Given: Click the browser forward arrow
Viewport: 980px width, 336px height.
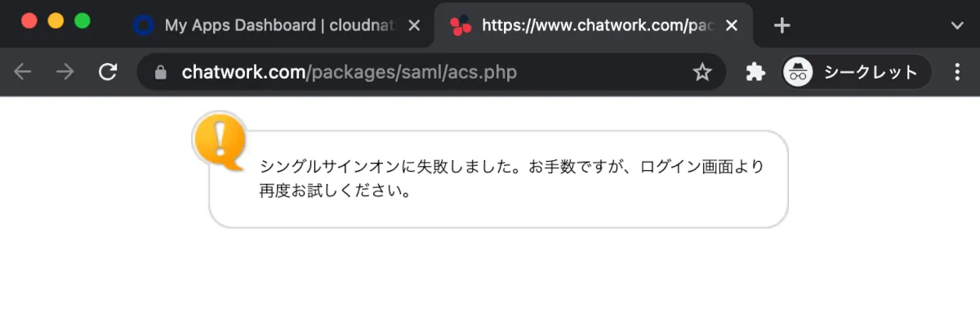Looking at the screenshot, I should point(65,72).
